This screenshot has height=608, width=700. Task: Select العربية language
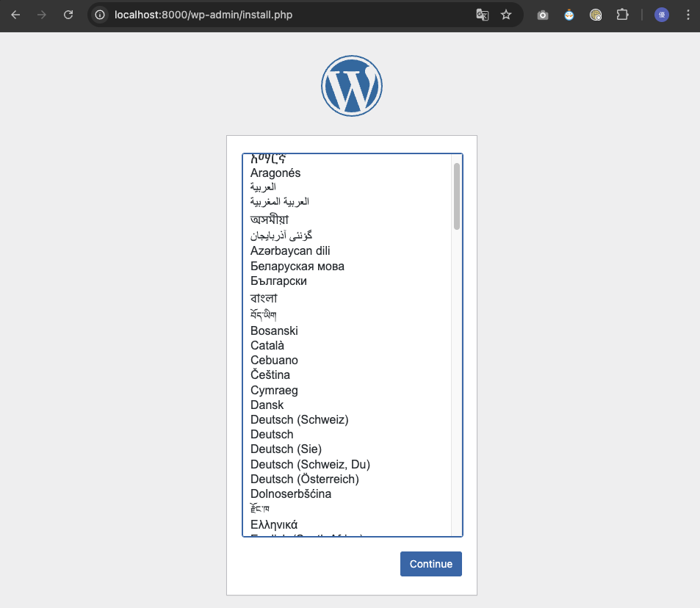(x=347, y=187)
